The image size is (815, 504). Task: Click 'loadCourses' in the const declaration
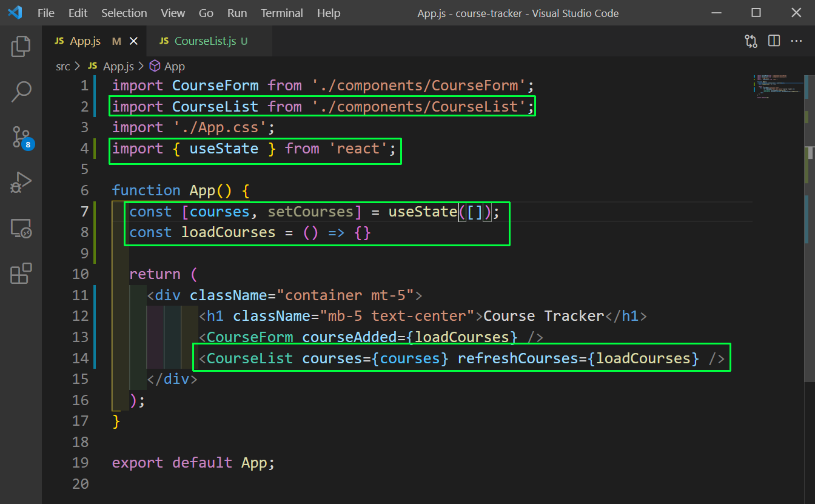click(229, 232)
